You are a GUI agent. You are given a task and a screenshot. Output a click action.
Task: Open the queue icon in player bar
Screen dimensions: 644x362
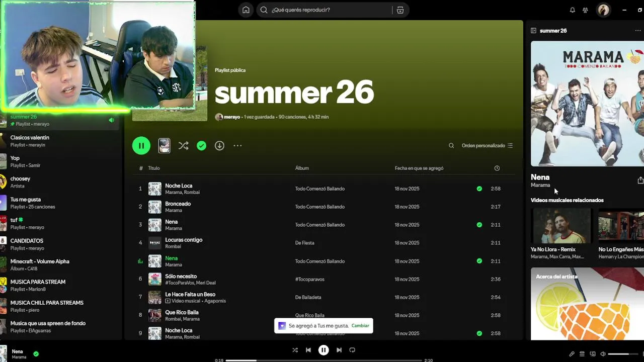pyautogui.click(x=582, y=354)
